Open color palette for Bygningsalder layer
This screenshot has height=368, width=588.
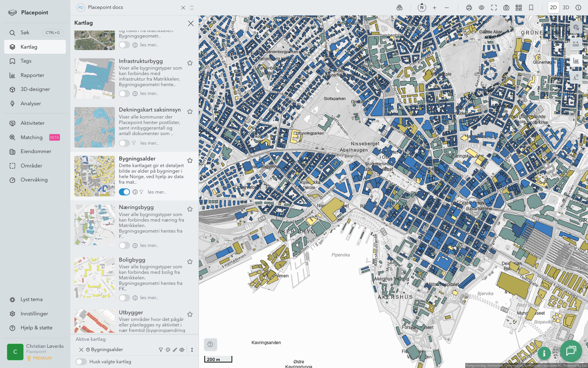click(168, 350)
